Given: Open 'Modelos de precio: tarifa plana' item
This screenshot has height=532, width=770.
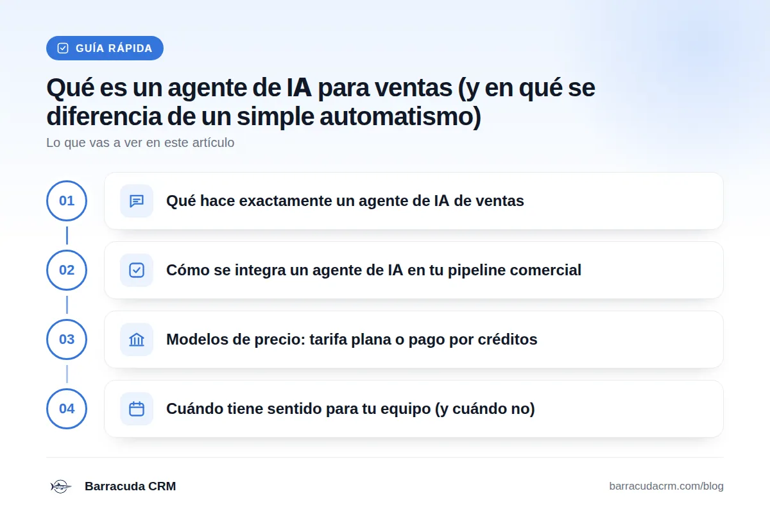Looking at the screenshot, I should 414,339.
